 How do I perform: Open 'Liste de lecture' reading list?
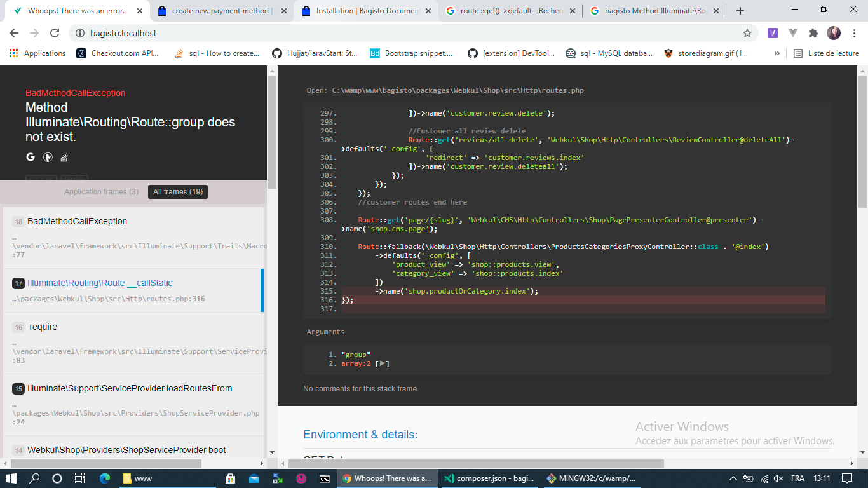(827, 53)
